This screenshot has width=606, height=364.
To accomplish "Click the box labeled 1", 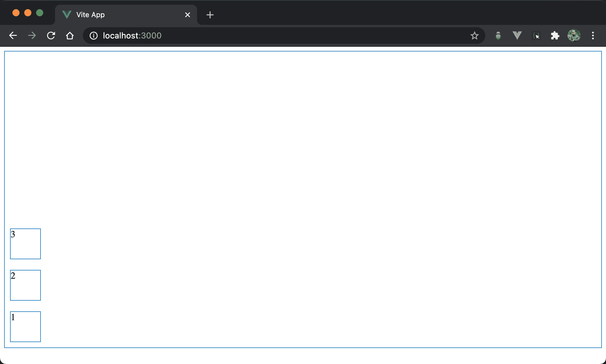I will pos(25,327).
